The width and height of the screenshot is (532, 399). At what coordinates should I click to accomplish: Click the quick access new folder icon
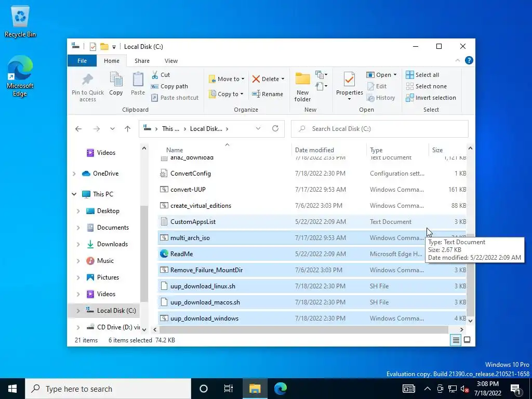pyautogui.click(x=104, y=46)
